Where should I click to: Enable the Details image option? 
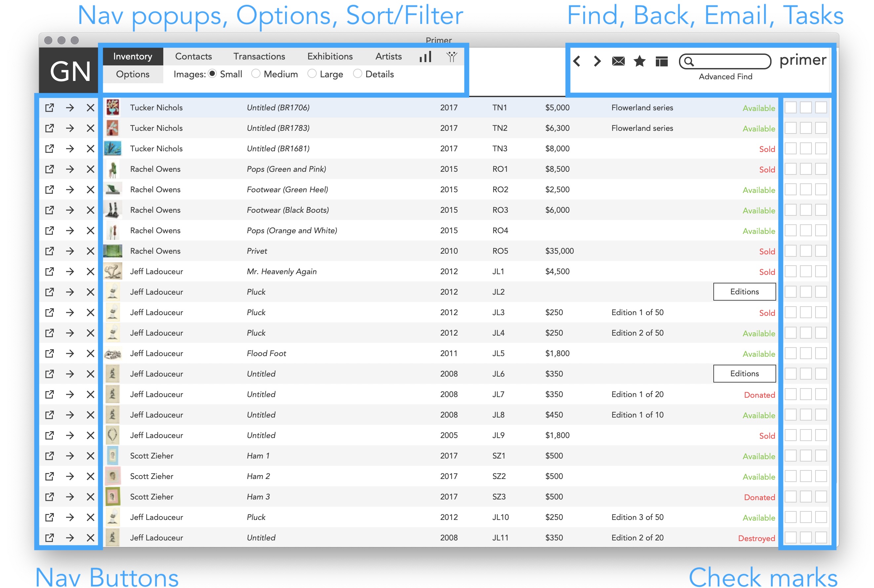357,74
